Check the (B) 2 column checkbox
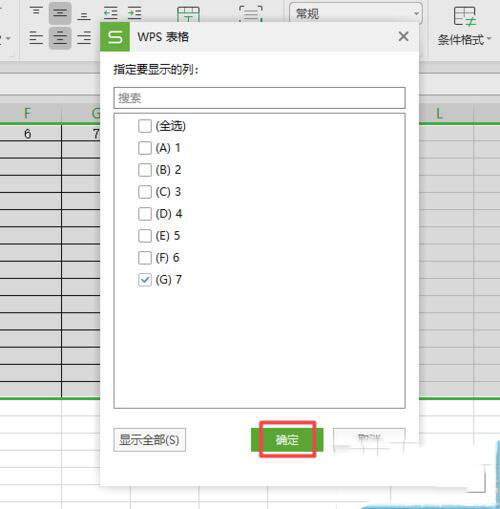 (145, 170)
